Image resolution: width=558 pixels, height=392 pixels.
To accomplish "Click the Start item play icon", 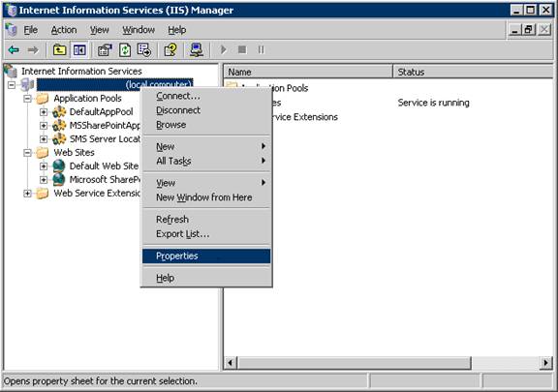I will [x=223, y=49].
